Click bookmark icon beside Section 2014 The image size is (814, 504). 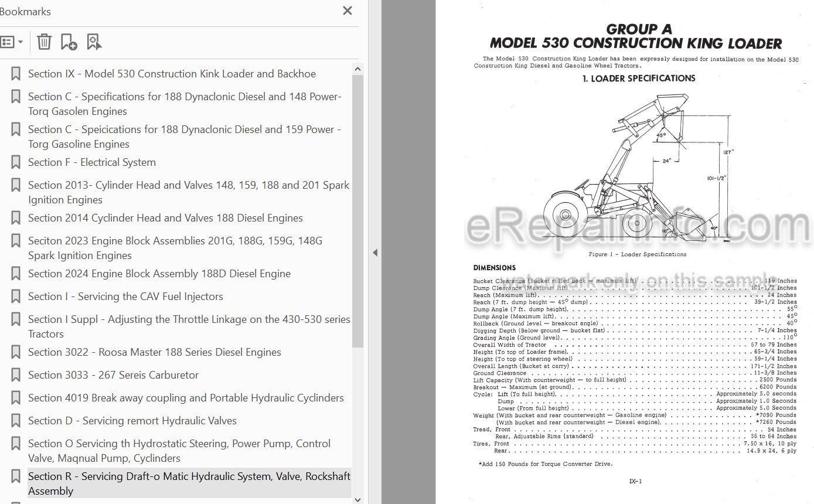pyautogui.click(x=16, y=218)
